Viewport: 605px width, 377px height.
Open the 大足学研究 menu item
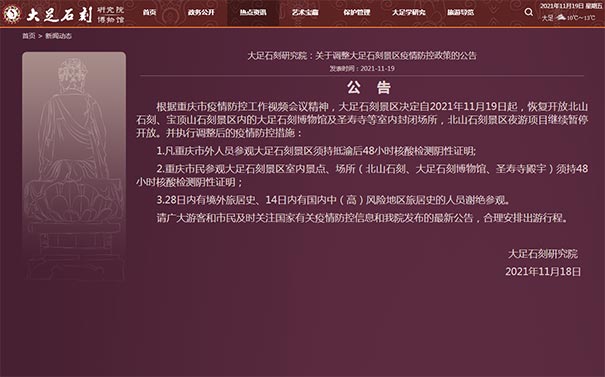[x=409, y=12]
